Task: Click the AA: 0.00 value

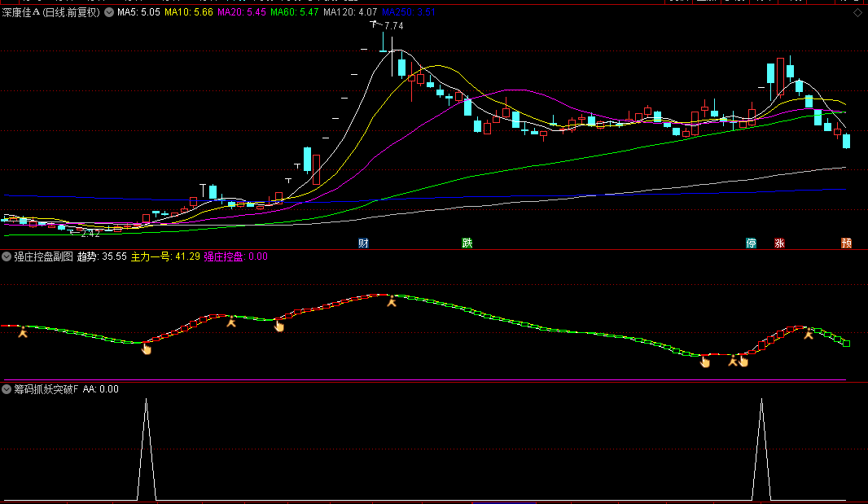Action: click(x=101, y=389)
